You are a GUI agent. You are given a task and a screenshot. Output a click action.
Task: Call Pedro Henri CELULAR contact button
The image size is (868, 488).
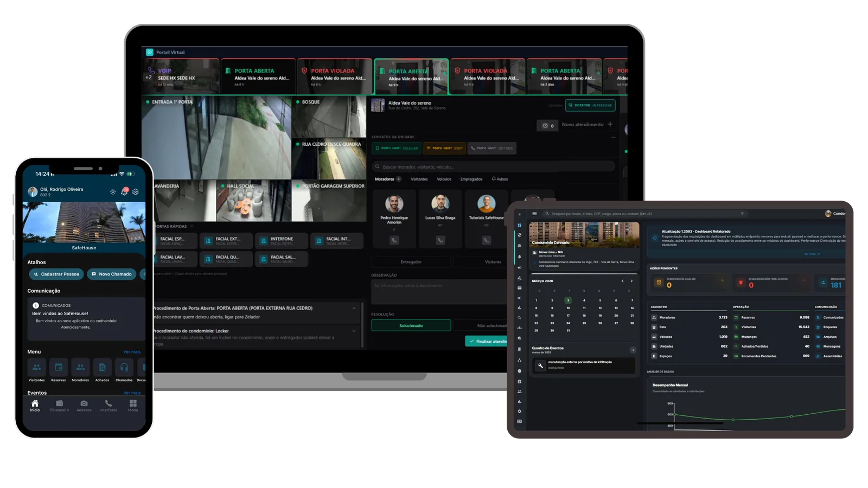(x=397, y=148)
